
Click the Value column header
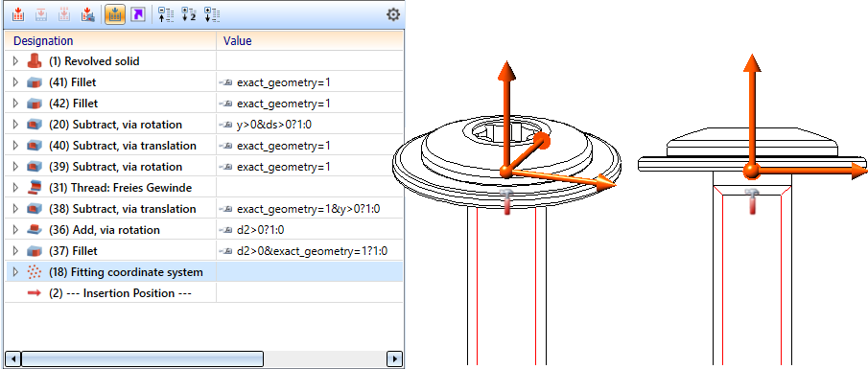238,41
